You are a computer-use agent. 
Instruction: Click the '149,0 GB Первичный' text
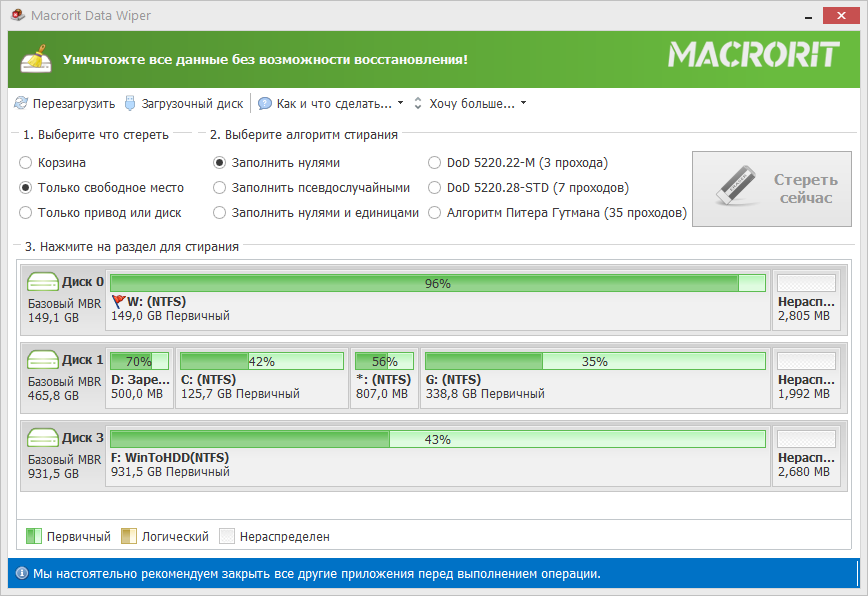170,316
